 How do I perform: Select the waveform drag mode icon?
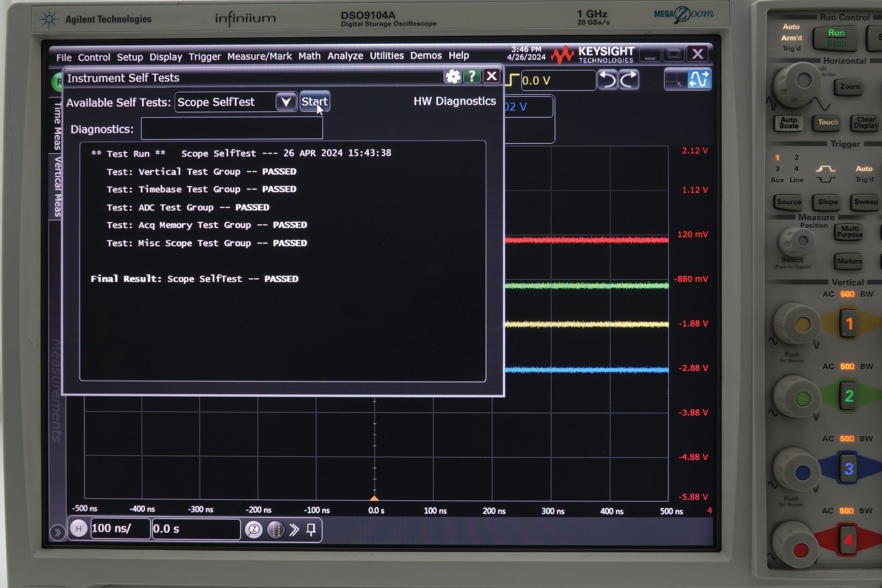pos(699,79)
